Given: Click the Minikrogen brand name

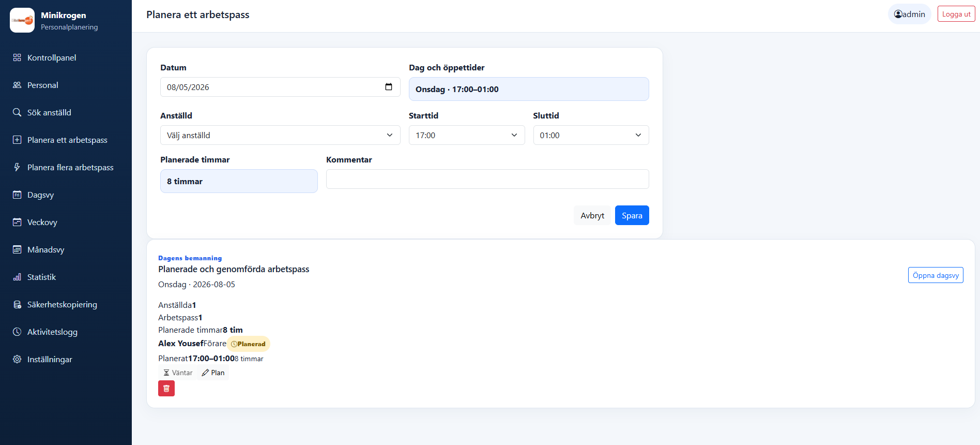Looking at the screenshot, I should [64, 16].
